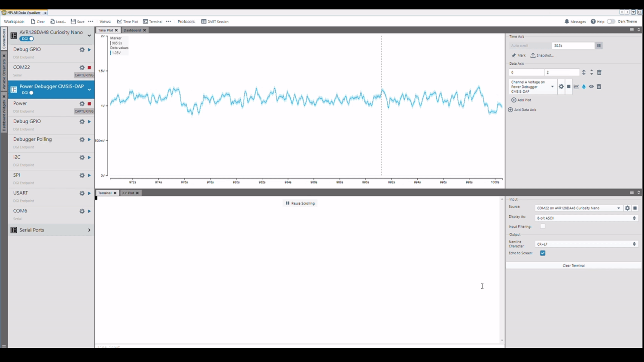Open SPI endpoint settings gear
The height and width of the screenshot is (362, 644).
click(82, 175)
